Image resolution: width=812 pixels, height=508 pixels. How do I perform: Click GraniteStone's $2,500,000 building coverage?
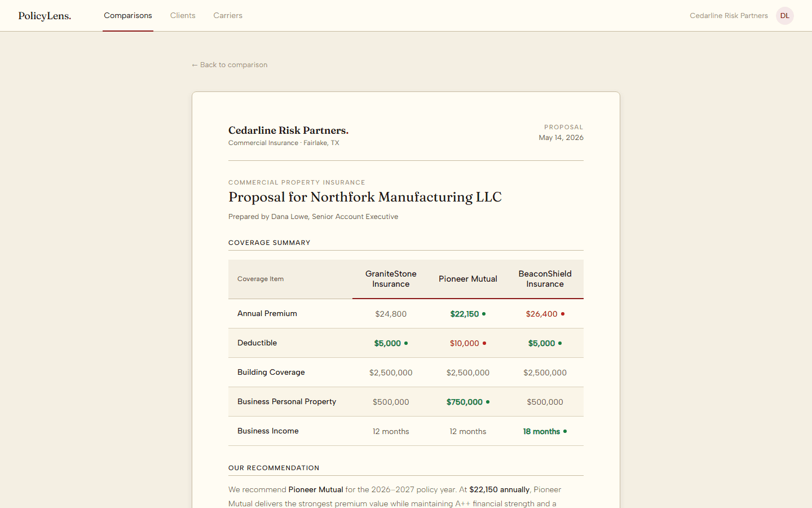coord(391,373)
